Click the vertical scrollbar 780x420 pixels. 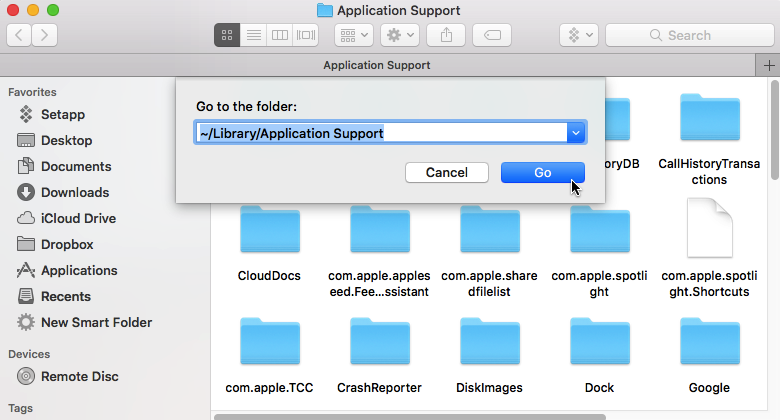coord(775,130)
